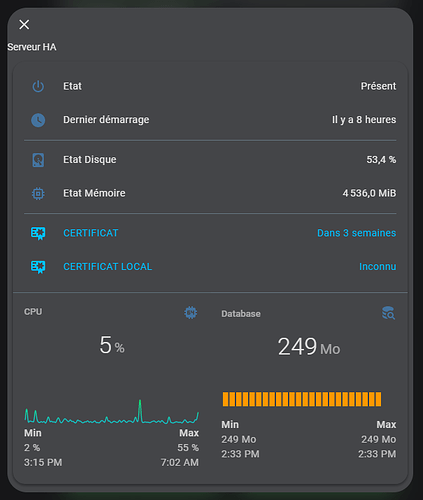This screenshot has width=423, height=500.
Task: Click the green CPU history line graph
Action: point(112,412)
